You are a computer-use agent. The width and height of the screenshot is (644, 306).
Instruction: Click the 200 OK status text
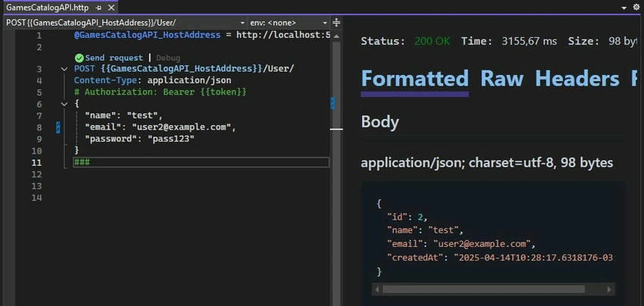[432, 41]
